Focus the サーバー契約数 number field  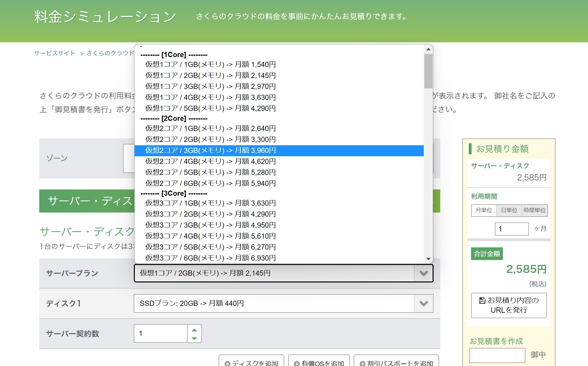pos(161,334)
